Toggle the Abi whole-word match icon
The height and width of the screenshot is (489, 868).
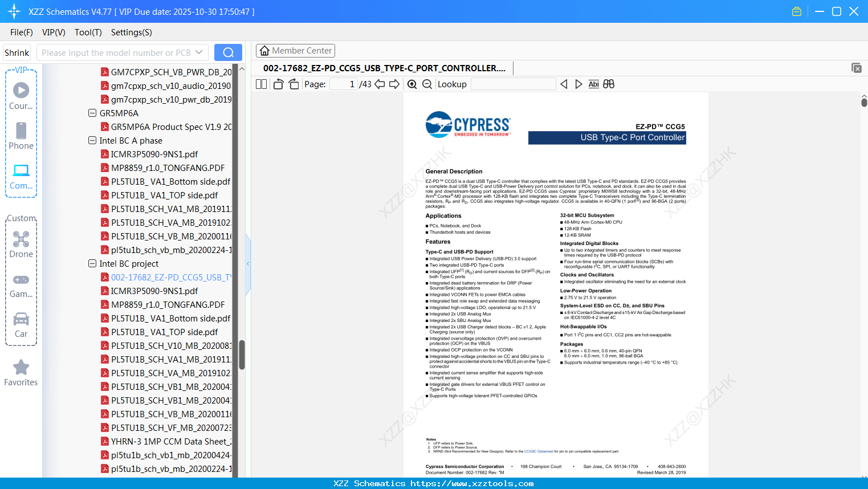coord(594,84)
